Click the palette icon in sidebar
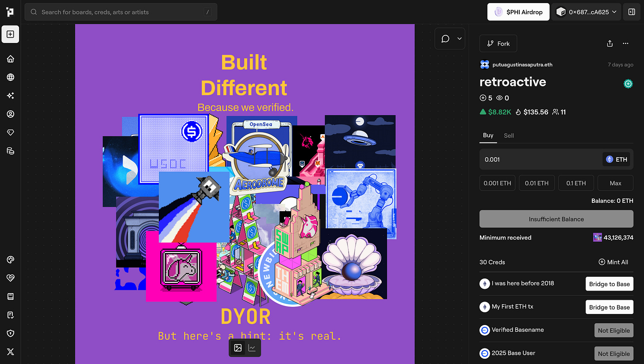 click(x=10, y=259)
